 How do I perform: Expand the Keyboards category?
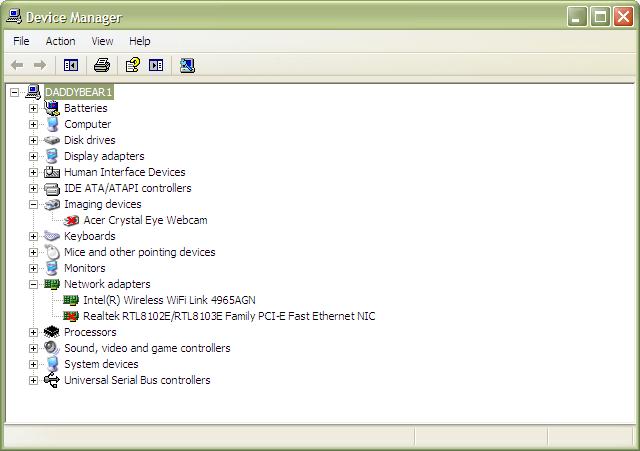point(33,236)
